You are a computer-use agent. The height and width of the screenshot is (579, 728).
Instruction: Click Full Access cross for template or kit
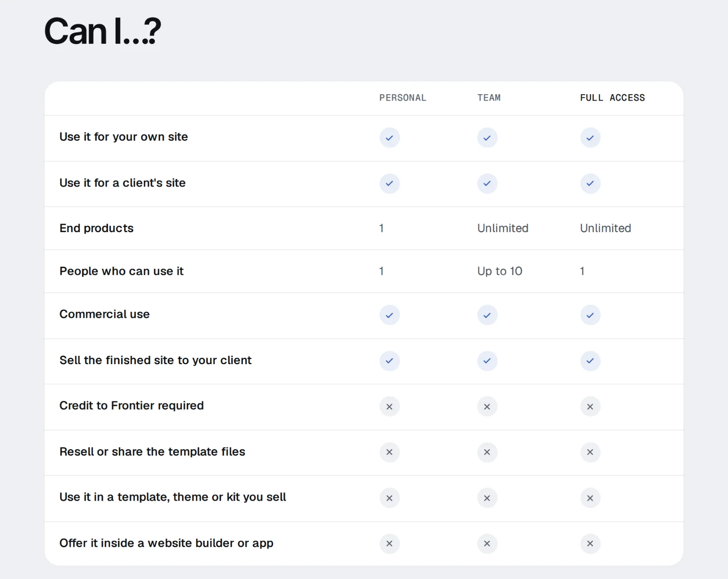[x=590, y=498]
